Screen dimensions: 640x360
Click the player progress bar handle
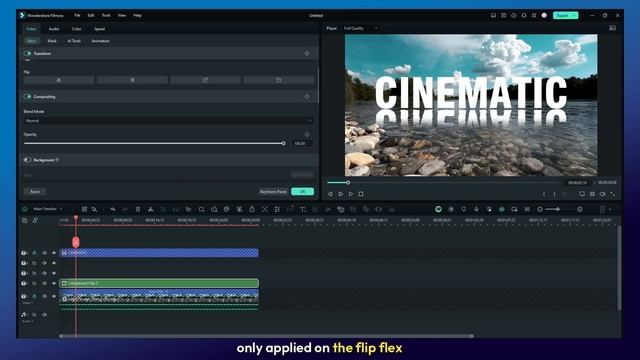click(348, 182)
